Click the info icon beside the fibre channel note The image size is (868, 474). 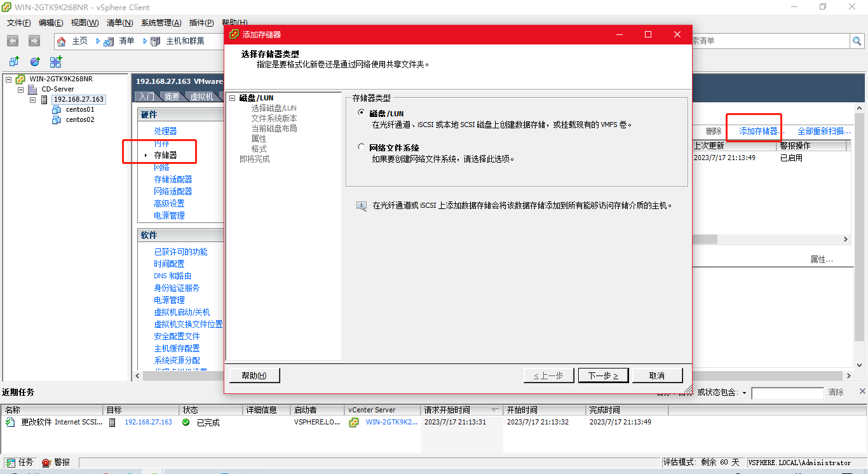[x=362, y=206]
